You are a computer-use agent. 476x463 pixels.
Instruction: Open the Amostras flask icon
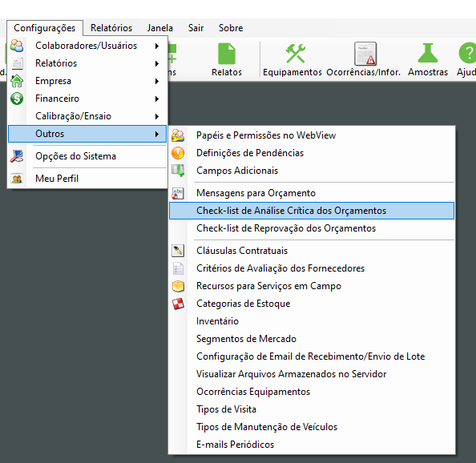[x=428, y=53]
